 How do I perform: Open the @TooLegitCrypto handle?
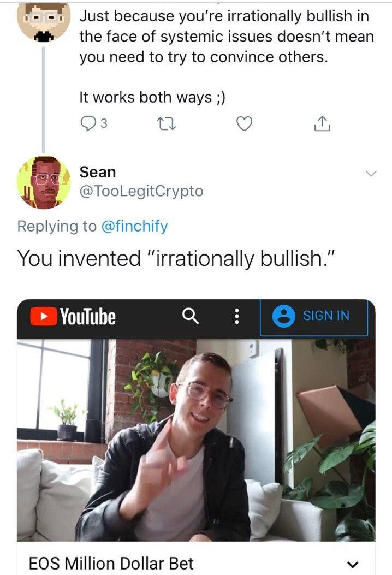click(141, 192)
